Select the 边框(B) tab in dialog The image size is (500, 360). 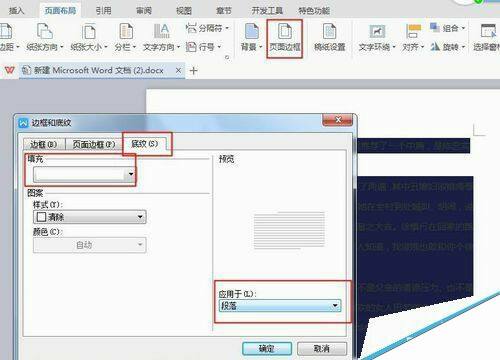coord(44,145)
